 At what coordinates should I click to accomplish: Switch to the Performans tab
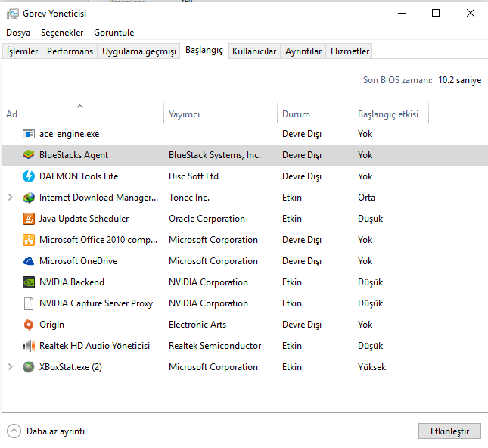70,51
